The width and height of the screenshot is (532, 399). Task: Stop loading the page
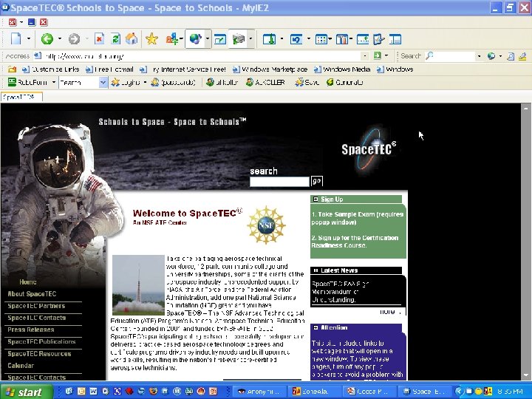[x=99, y=39]
